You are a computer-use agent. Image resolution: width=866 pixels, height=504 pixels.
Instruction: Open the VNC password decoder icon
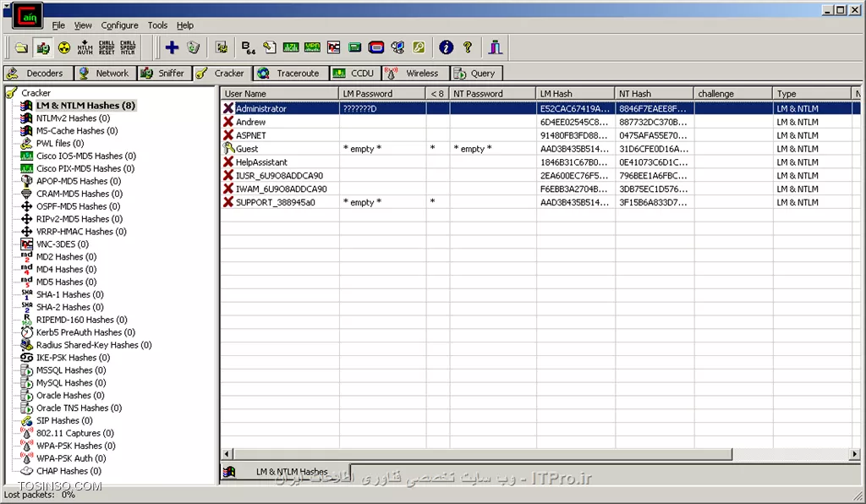333,47
